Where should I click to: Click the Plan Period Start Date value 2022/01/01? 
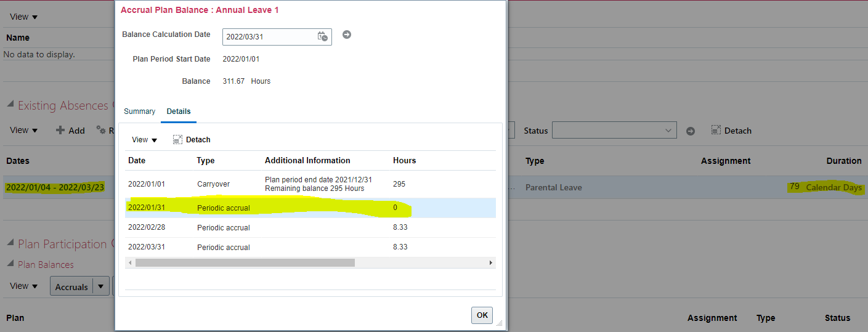coord(241,59)
